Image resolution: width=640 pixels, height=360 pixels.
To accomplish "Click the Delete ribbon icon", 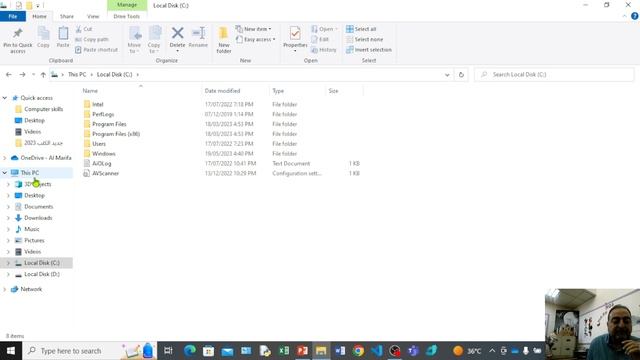I will click(177, 38).
